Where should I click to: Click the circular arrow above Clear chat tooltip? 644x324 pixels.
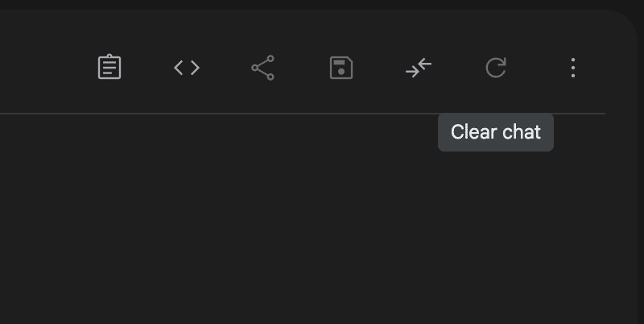point(496,68)
